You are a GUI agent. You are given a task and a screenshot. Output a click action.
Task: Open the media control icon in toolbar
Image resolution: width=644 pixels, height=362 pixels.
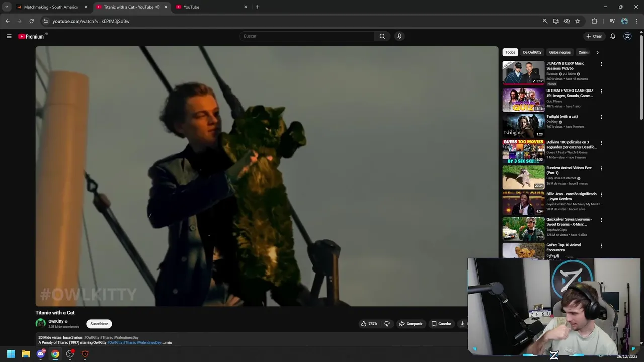point(612,21)
